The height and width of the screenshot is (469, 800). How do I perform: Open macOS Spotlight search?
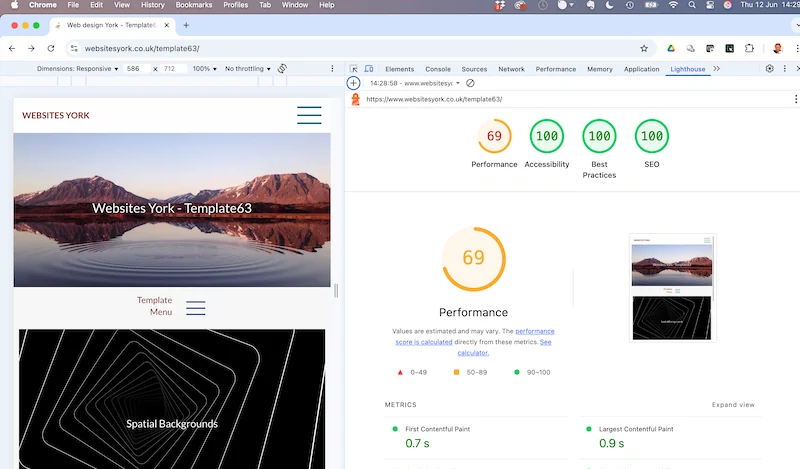pyautogui.click(x=692, y=5)
